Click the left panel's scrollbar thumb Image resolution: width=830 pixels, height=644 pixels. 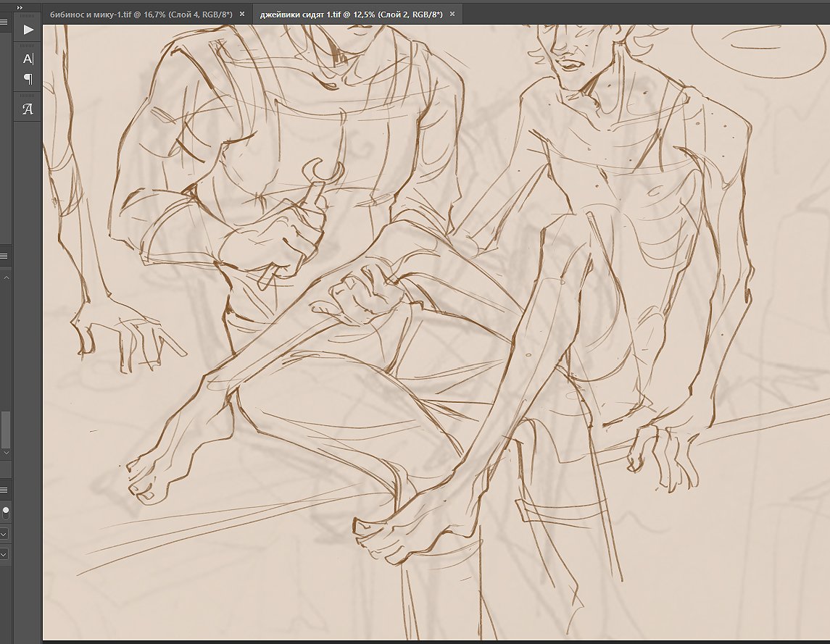click(x=6, y=430)
